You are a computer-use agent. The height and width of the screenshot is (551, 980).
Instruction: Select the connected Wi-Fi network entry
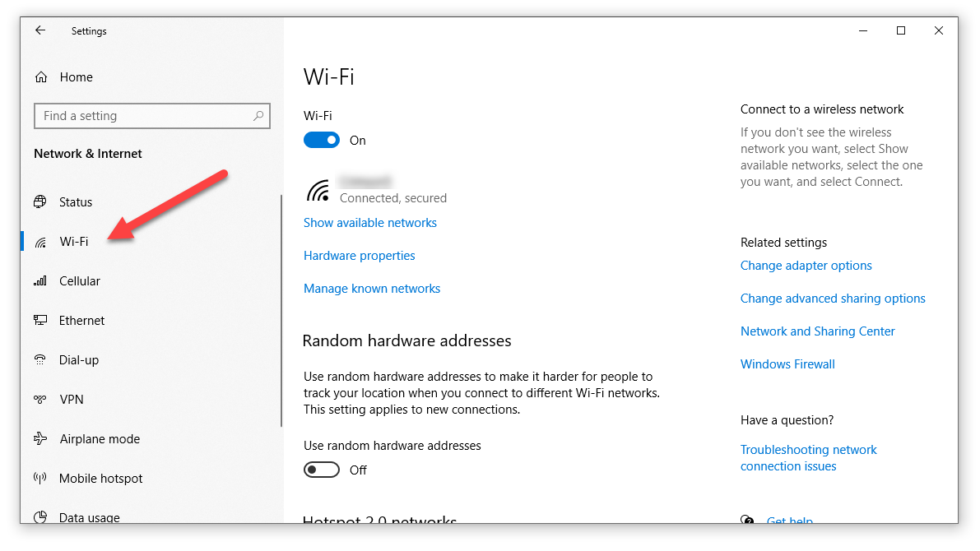coord(377,190)
